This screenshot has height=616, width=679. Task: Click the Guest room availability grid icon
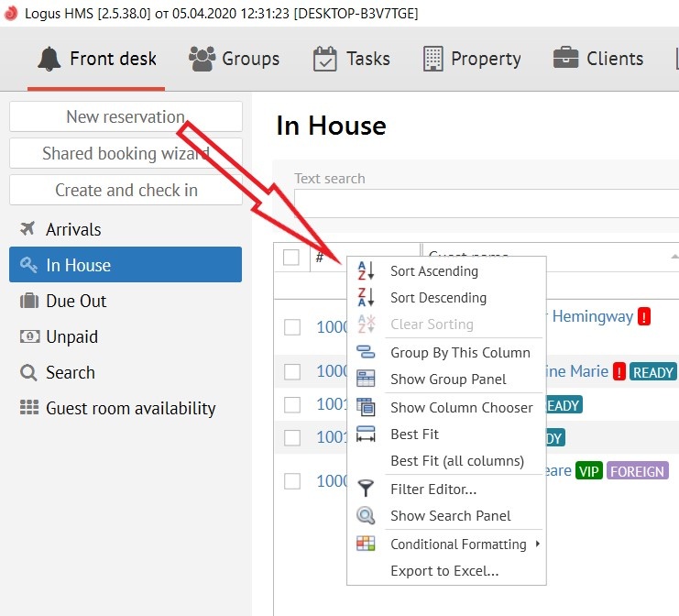click(x=29, y=407)
